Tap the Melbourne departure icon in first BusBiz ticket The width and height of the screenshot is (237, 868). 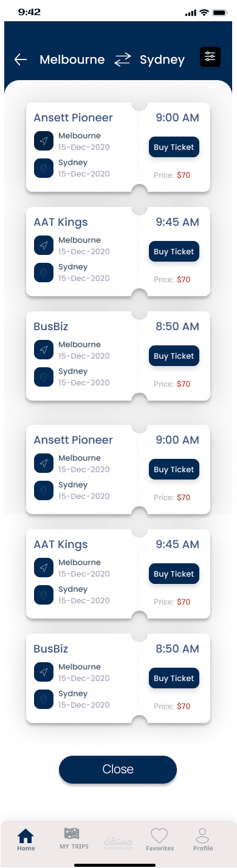coord(44,350)
